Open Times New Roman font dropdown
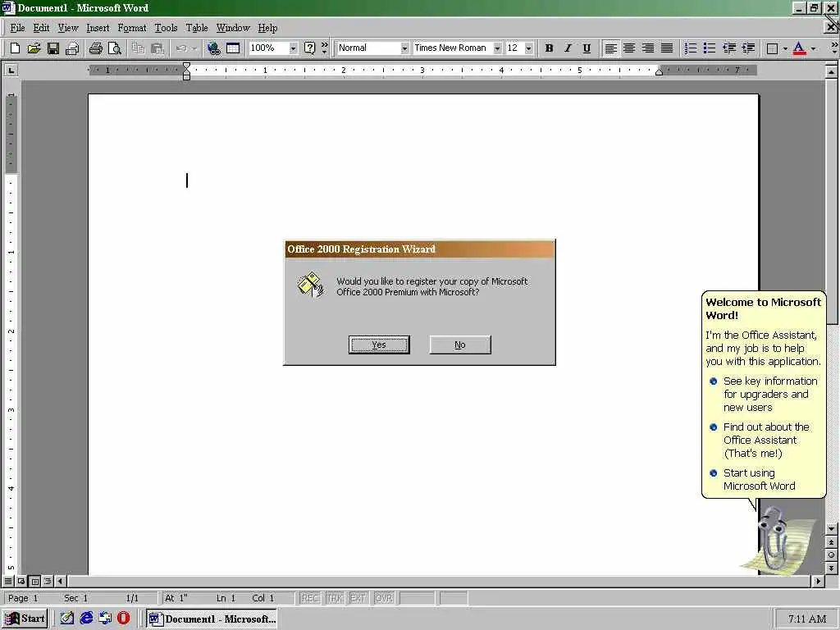 click(x=497, y=48)
